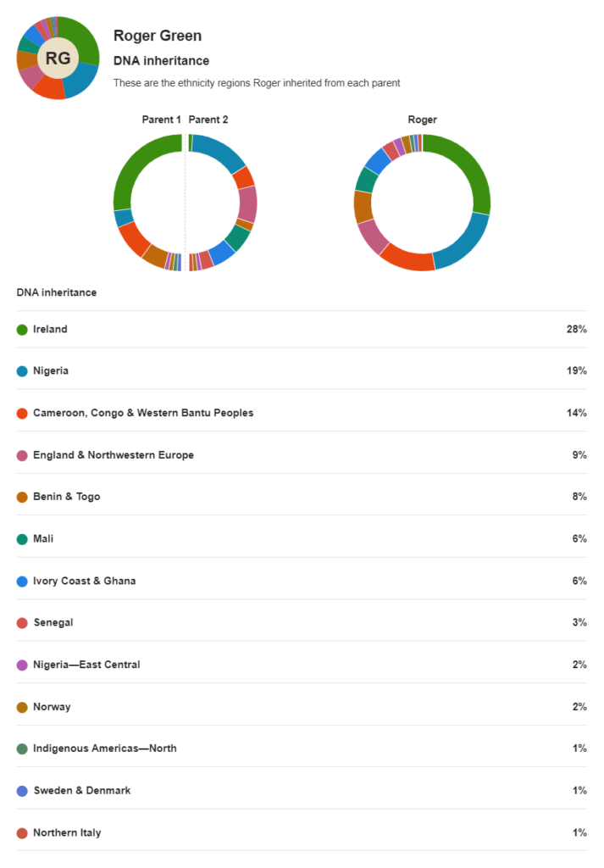Open the Northern Italy region label
Viewport: 604px width, 868px height.
point(67,832)
